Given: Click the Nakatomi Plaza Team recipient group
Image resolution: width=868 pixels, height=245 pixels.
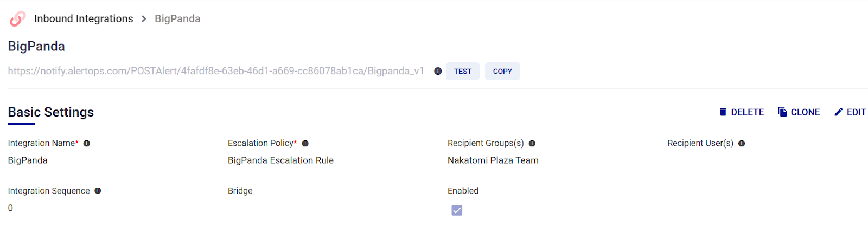Looking at the screenshot, I should pyautogui.click(x=493, y=160).
